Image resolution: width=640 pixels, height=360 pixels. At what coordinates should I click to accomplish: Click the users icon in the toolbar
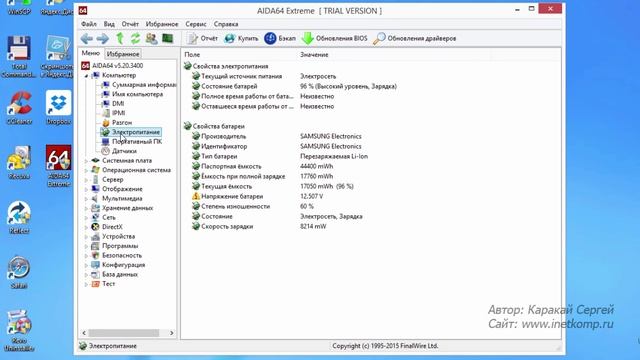pos(151,38)
